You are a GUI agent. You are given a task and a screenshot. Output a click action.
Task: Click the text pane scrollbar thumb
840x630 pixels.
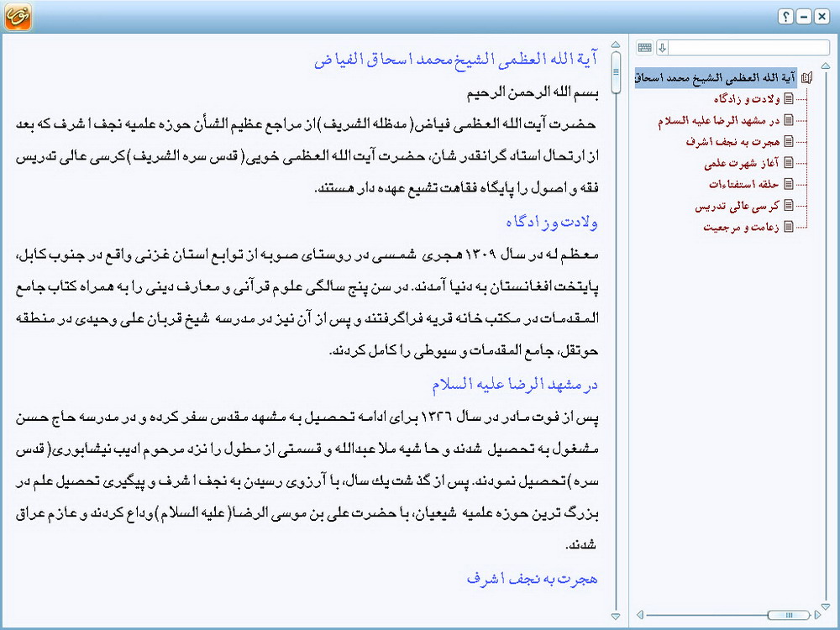616,72
